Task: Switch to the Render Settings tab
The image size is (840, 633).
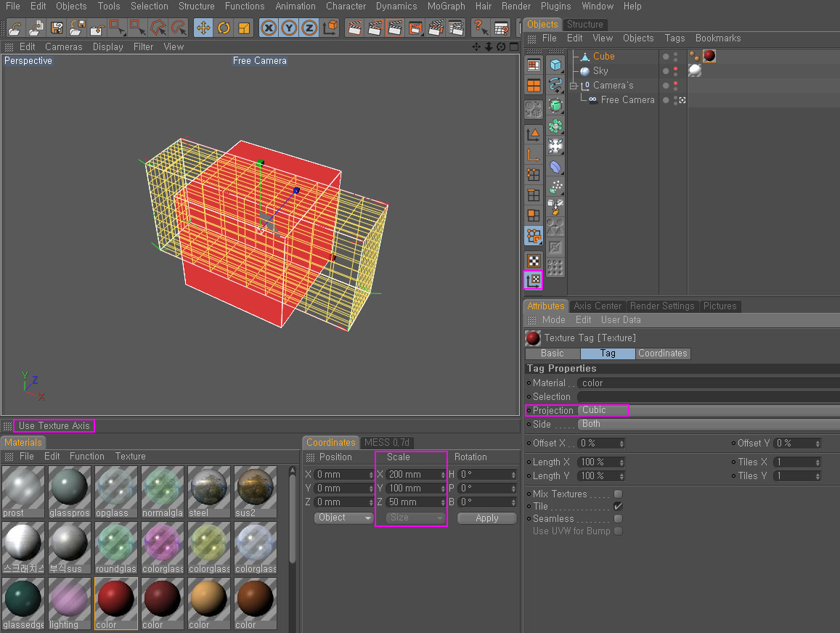Action: click(x=664, y=306)
